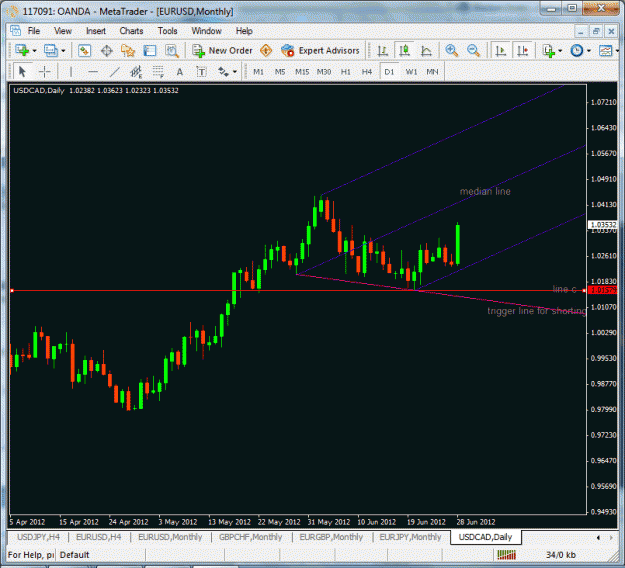Expand the New Chart dropdown arrow
This screenshot has height=568, width=625.
click(34, 51)
